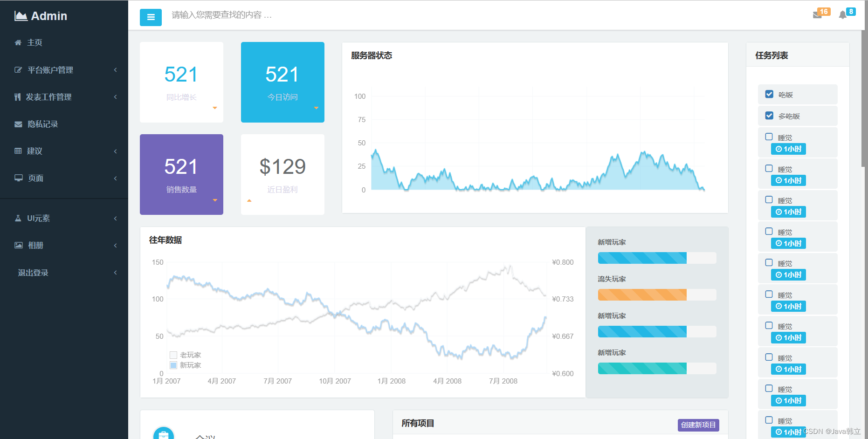Select 退出登录 in sidebar

[64, 273]
